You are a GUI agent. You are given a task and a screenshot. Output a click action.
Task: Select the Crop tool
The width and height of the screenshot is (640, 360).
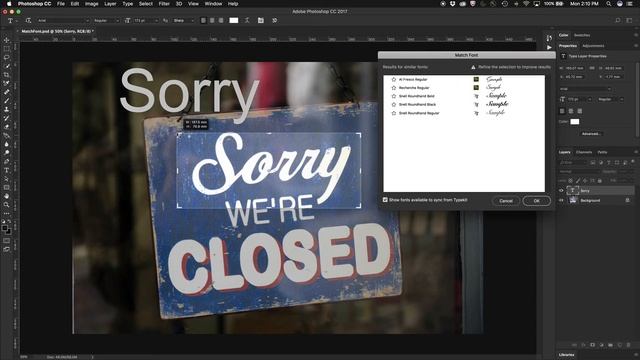coord(7,75)
